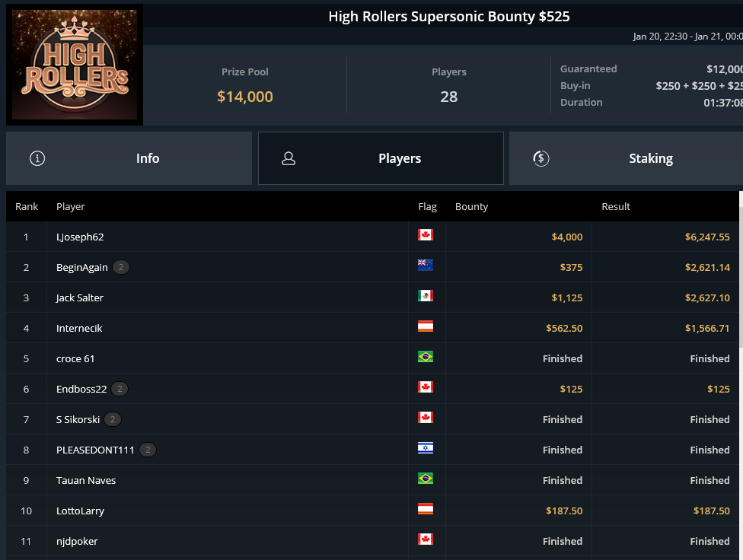743x560 pixels.
Task: Sort by the Rank column header
Action: 27,206
